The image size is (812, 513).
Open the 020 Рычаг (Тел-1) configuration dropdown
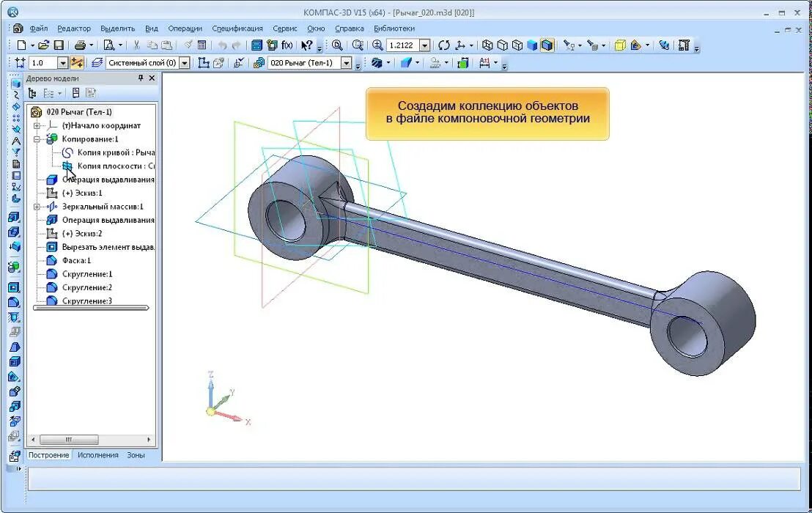click(x=347, y=62)
